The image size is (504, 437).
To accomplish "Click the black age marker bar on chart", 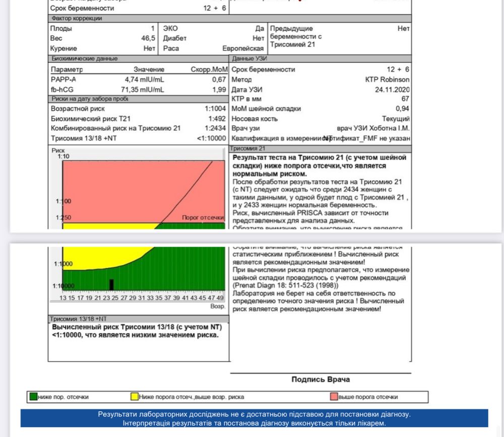I will click(x=111, y=284).
